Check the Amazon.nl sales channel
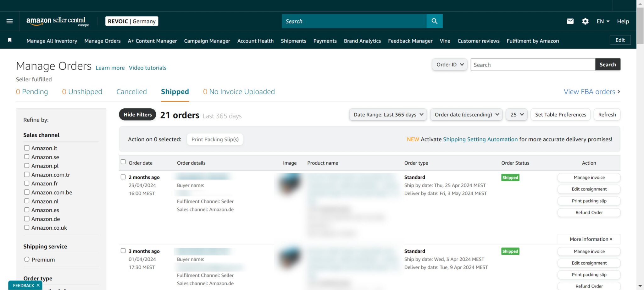 click(x=27, y=201)
